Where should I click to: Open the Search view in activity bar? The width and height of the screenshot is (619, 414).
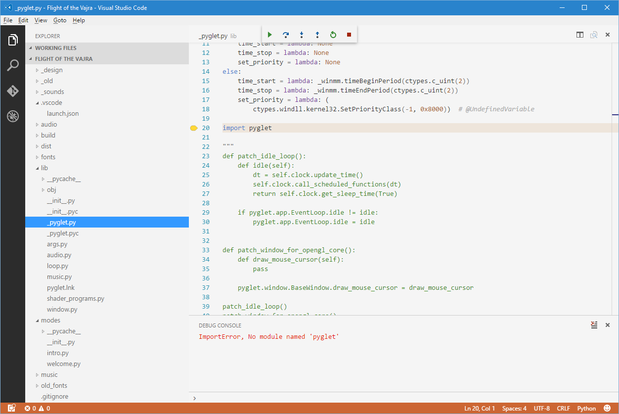13,66
